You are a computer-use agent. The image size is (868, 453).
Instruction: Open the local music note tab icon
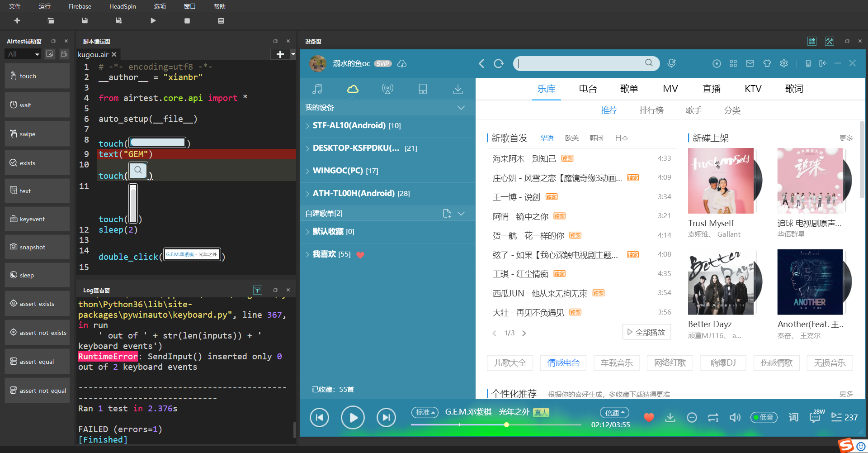(317, 89)
